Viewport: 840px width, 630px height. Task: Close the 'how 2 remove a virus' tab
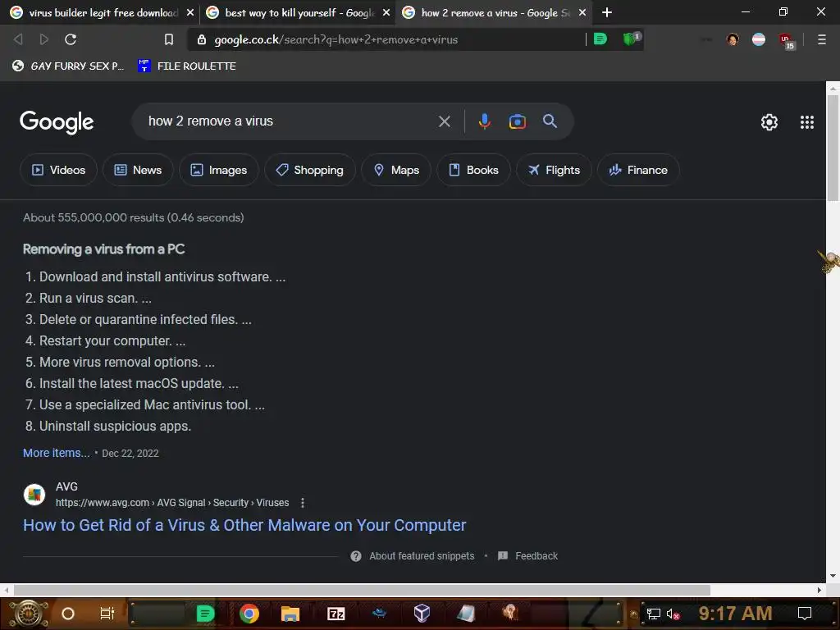[582, 12]
